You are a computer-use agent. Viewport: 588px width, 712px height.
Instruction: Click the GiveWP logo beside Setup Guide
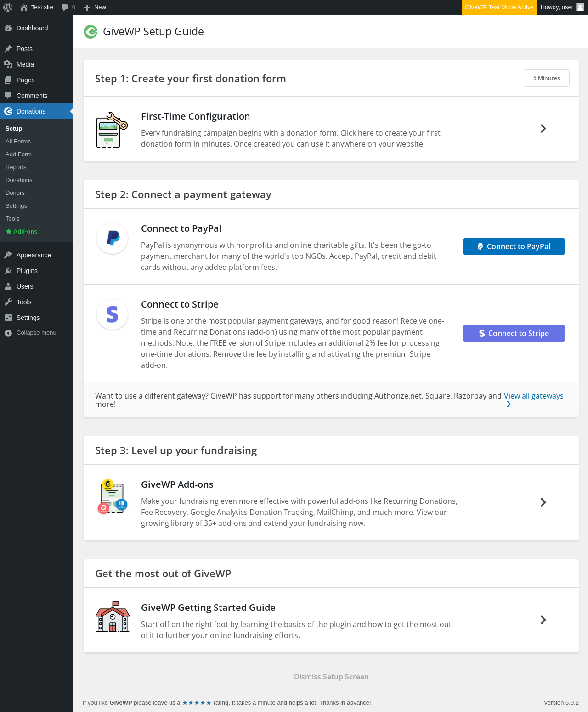pos(90,32)
